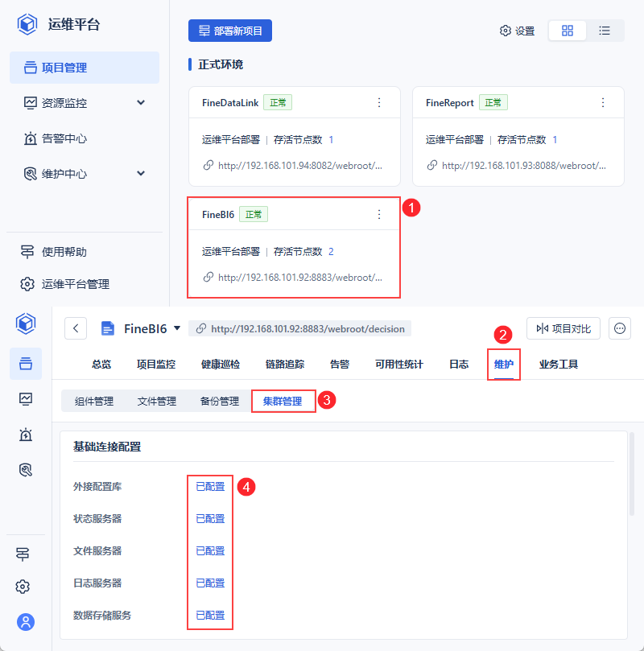Open FineDataLink URL link 192.168.101.94:8082
644x651 pixels.
pos(300,166)
